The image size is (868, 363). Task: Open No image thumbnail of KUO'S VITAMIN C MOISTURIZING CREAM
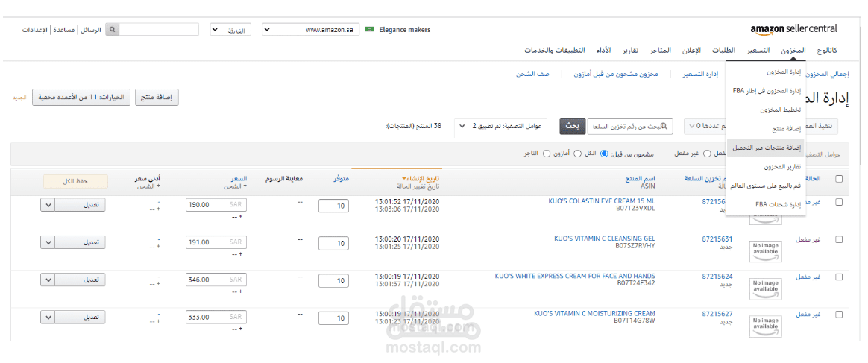[766, 326]
